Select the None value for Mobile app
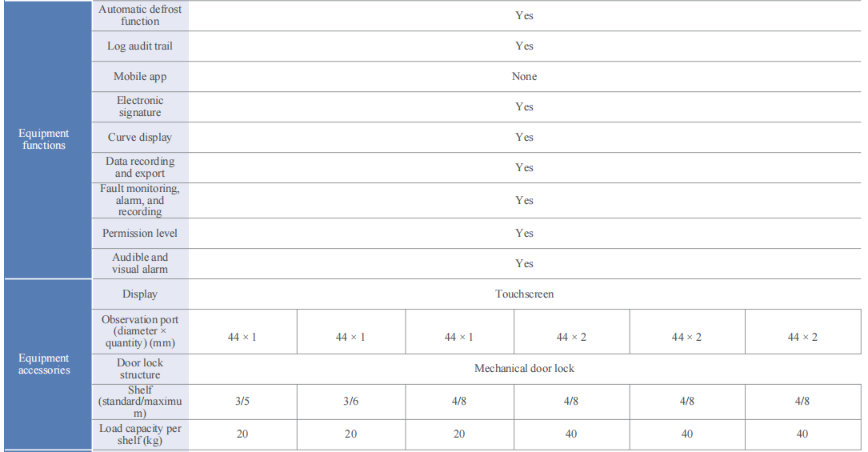The height and width of the screenshot is (452, 868). (524, 77)
